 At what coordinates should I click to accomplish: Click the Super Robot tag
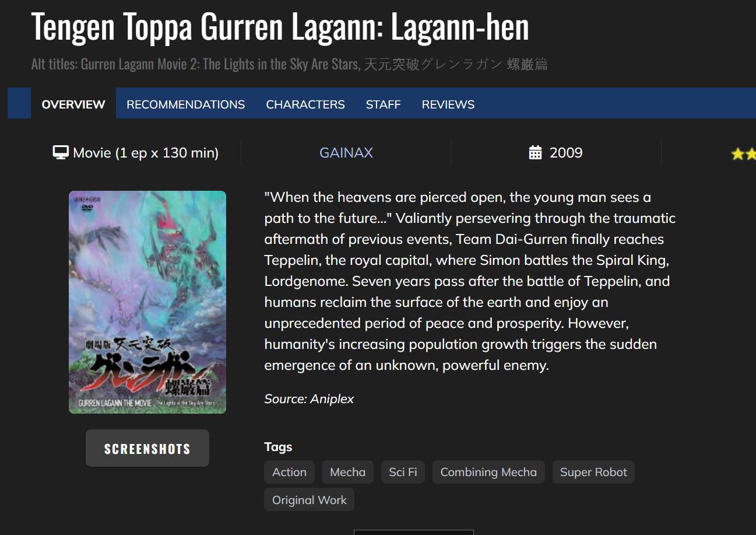593,472
